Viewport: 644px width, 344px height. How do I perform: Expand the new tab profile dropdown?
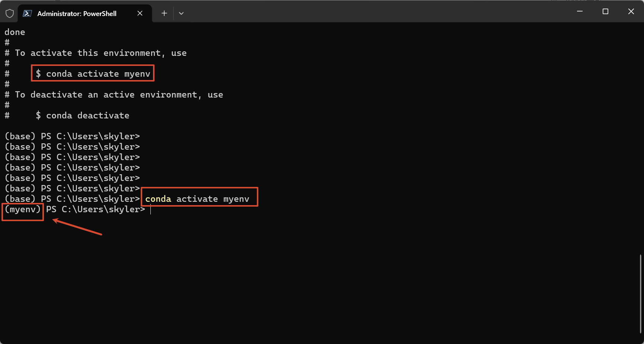[x=181, y=13]
